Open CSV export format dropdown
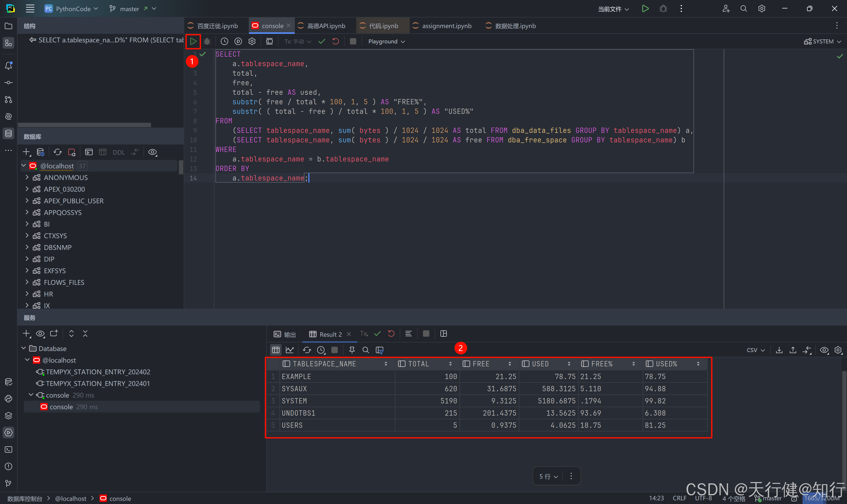 (x=755, y=350)
